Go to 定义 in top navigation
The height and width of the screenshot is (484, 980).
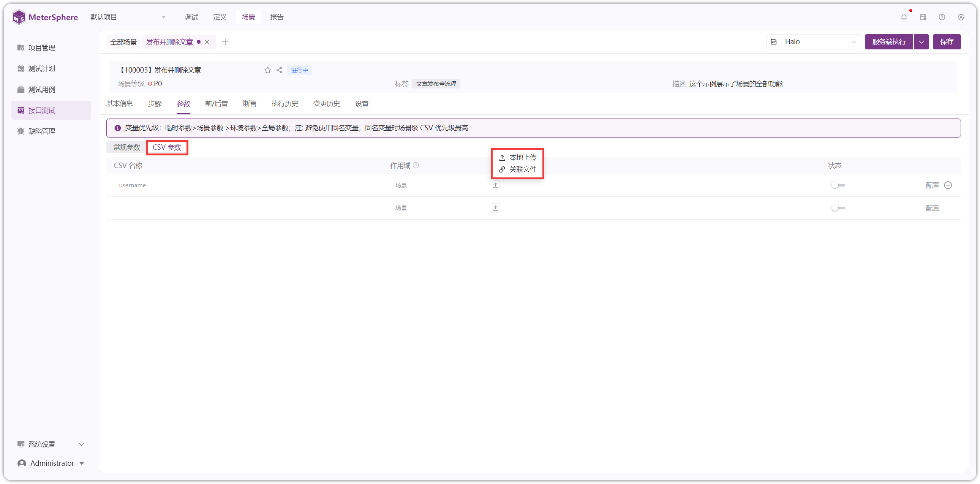click(x=220, y=17)
